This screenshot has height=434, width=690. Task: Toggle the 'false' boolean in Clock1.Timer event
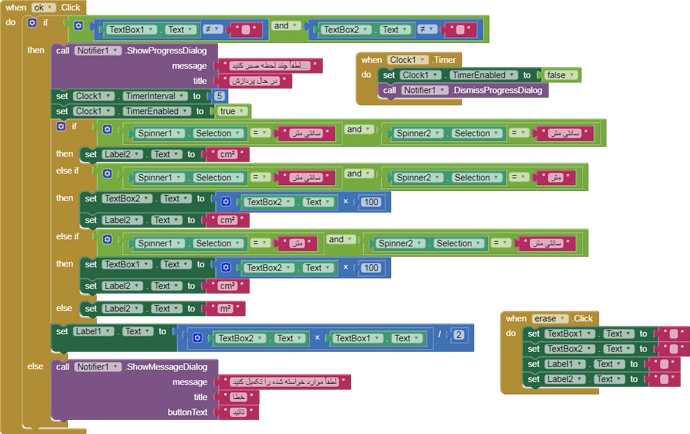point(558,75)
